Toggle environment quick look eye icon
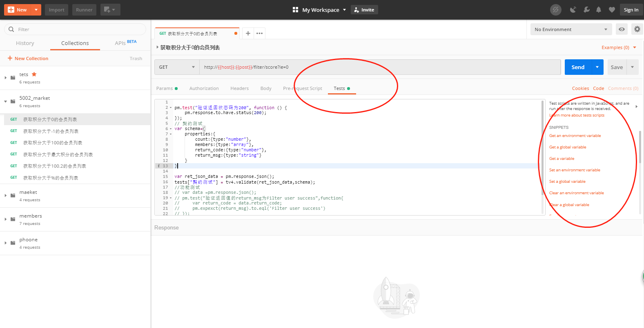Screen dimensions: 644x328 [622, 29]
